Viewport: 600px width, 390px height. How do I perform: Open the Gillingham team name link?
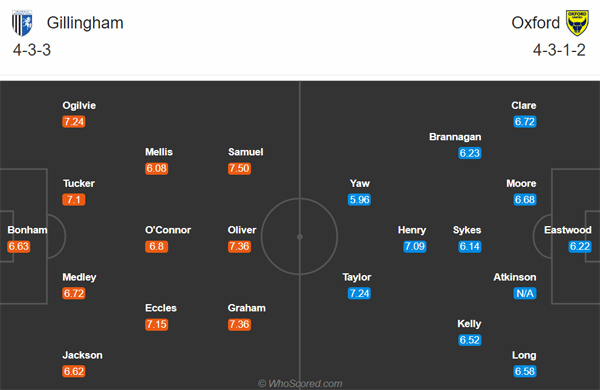[85, 23]
